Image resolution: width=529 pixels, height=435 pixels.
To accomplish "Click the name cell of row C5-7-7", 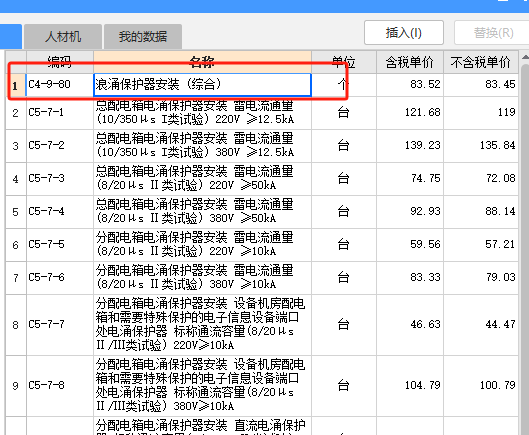I will coord(202,325).
